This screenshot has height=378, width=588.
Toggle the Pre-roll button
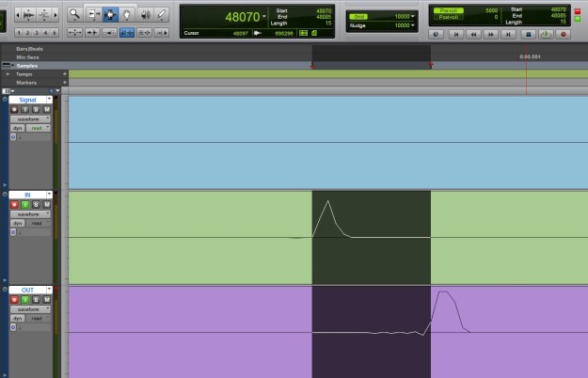(450, 9)
